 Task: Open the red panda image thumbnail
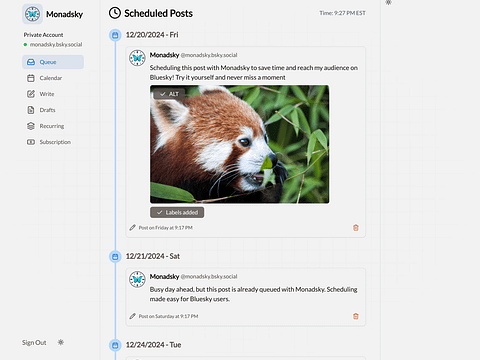point(239,144)
